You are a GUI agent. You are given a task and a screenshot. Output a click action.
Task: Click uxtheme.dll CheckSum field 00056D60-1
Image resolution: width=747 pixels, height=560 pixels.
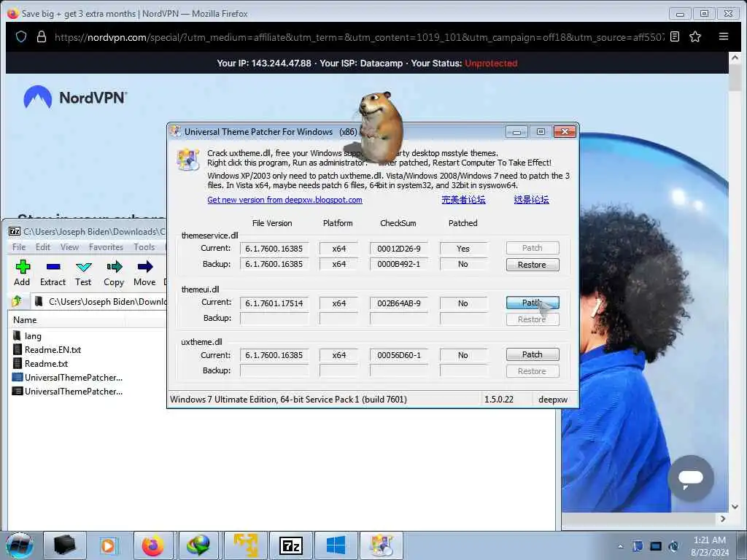399,355
